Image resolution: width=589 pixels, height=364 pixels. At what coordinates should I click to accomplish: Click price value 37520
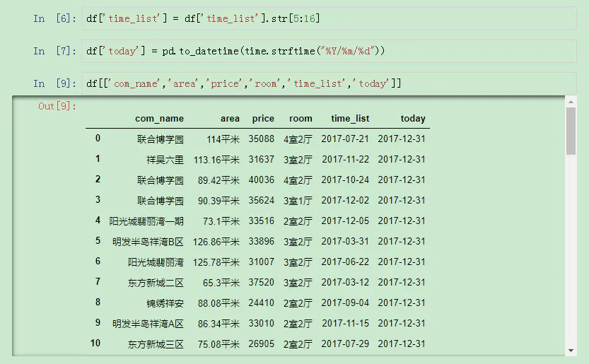click(261, 282)
